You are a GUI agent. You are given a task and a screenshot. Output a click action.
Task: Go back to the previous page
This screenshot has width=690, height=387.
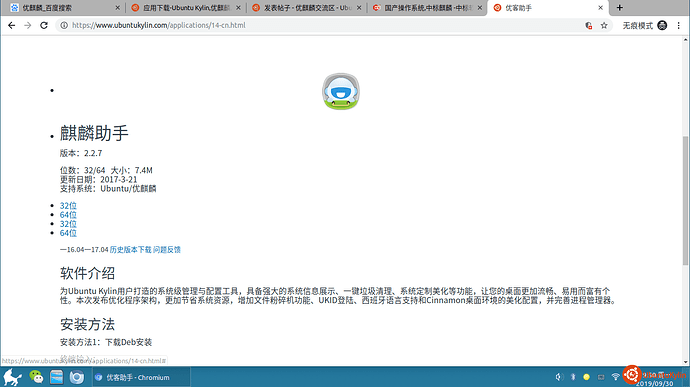point(11,26)
